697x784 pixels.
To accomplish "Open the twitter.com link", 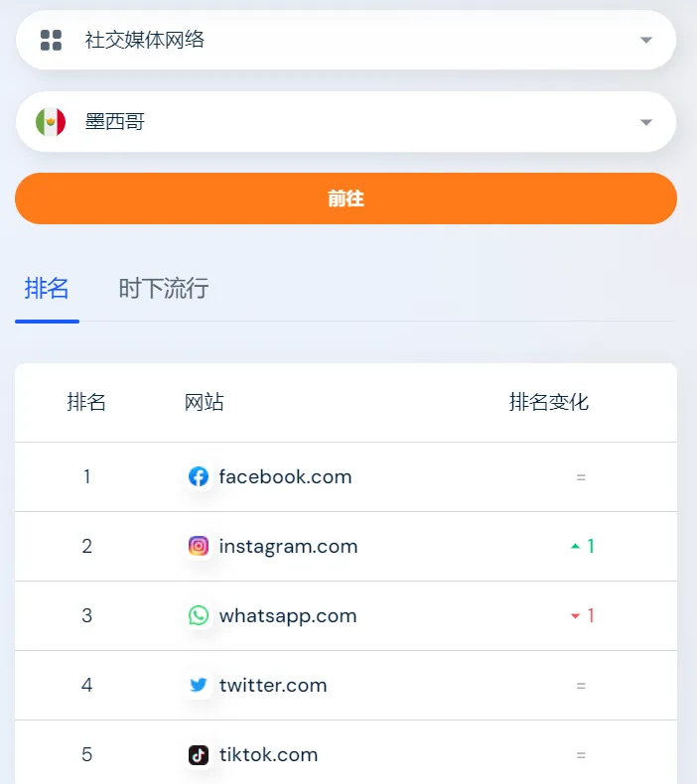I will coord(273,685).
